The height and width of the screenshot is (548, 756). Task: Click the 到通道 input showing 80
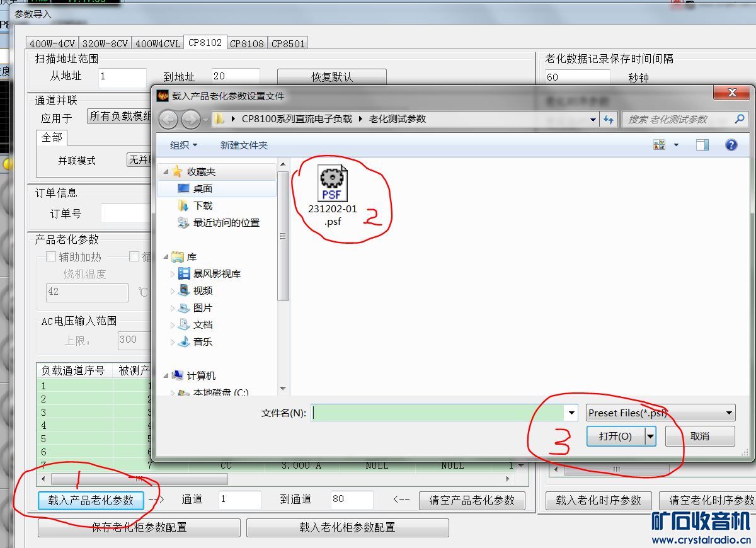(x=352, y=499)
